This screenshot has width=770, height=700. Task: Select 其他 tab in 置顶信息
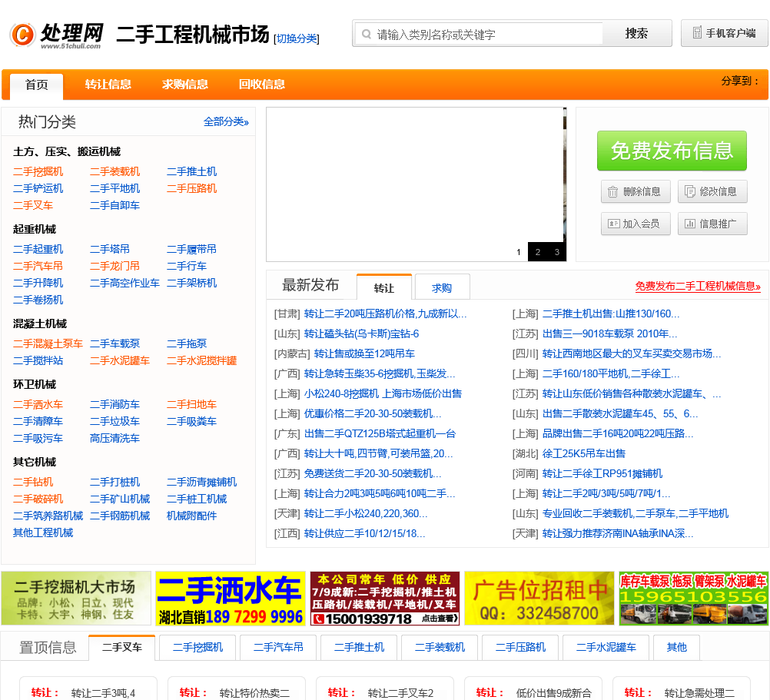tap(677, 648)
